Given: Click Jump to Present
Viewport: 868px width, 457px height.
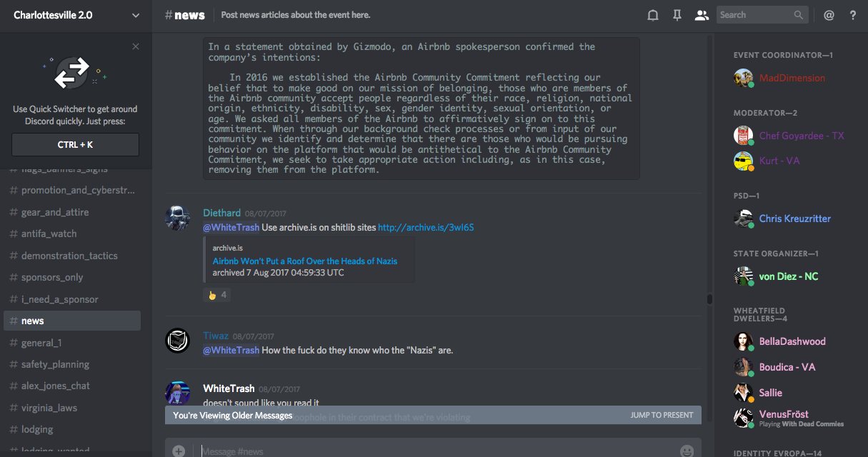Looking at the screenshot, I should [662, 415].
